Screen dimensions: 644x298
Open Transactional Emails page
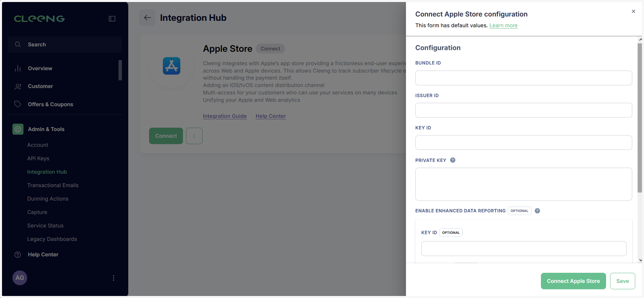[x=53, y=185]
